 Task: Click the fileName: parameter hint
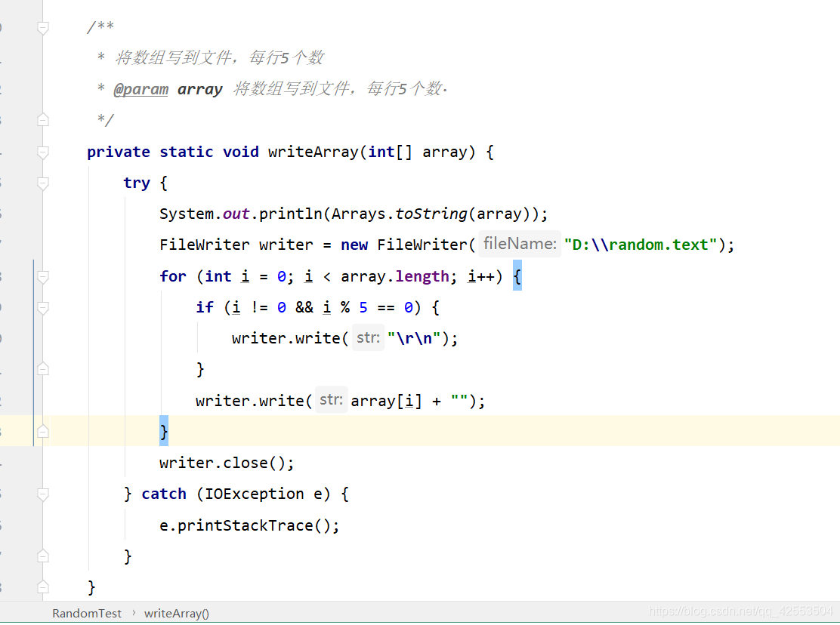click(x=520, y=244)
